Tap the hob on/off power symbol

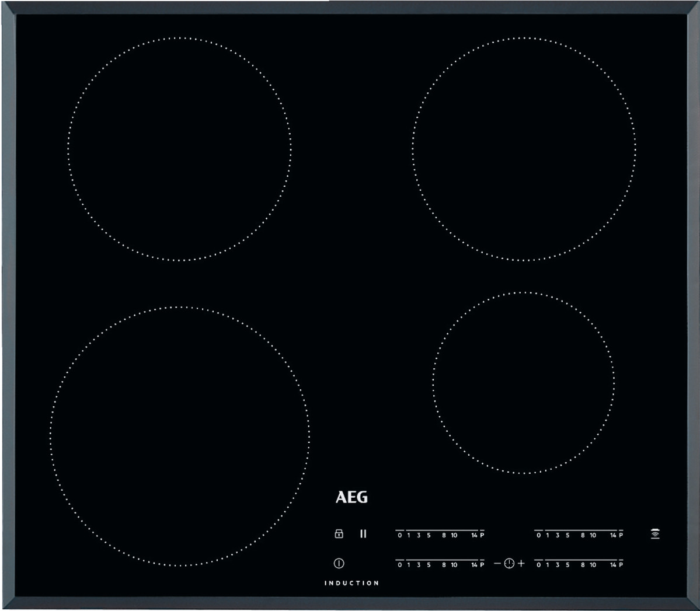339,563
